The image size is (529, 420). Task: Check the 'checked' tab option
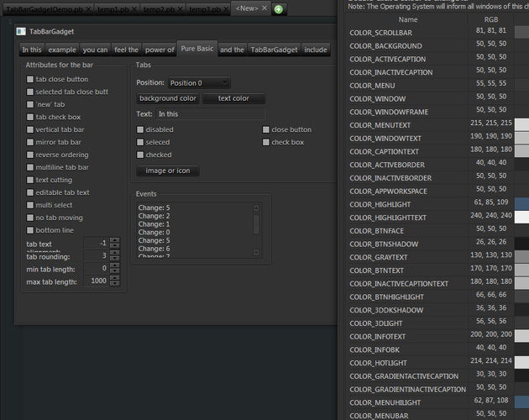click(140, 155)
